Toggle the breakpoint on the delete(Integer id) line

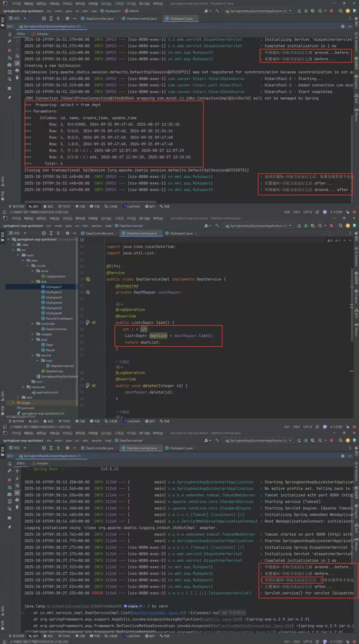[88, 385]
